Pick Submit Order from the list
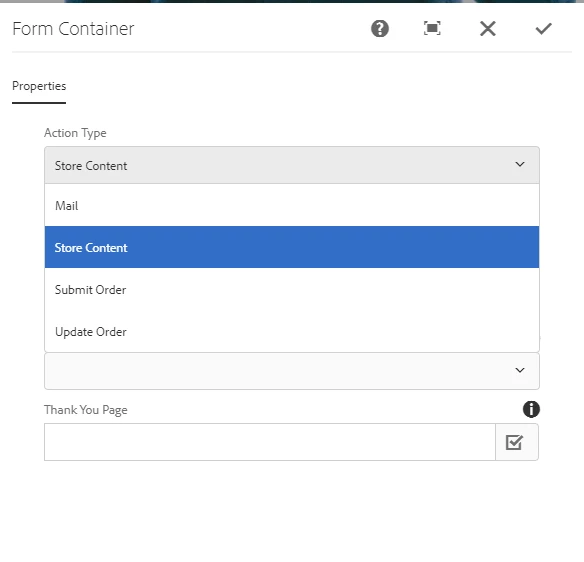 click(x=292, y=289)
